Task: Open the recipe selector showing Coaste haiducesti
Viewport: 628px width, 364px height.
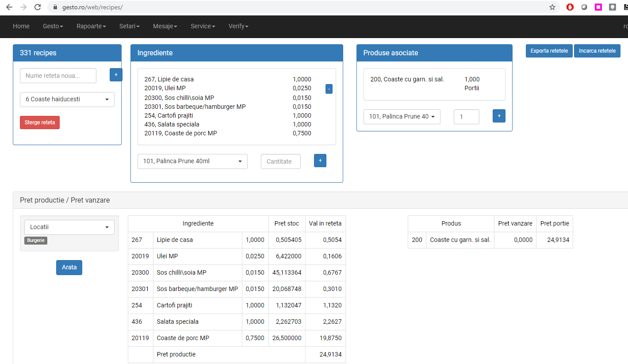Action: [67, 100]
